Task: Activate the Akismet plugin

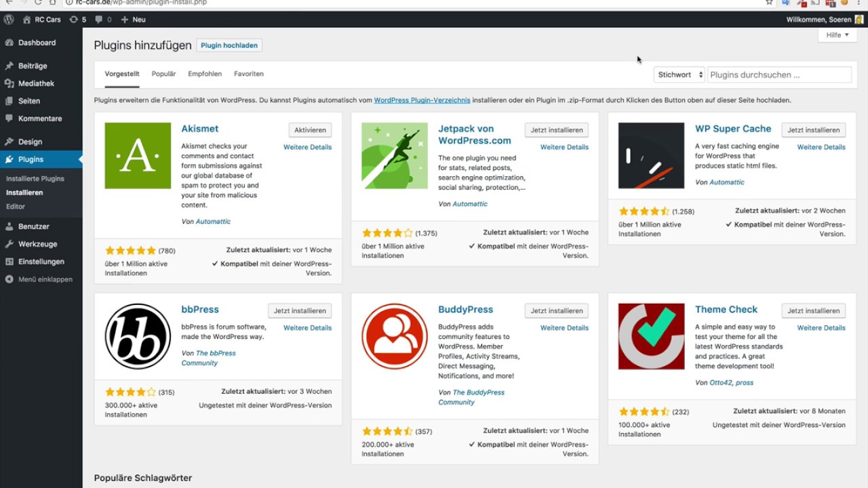Action: 310,130
